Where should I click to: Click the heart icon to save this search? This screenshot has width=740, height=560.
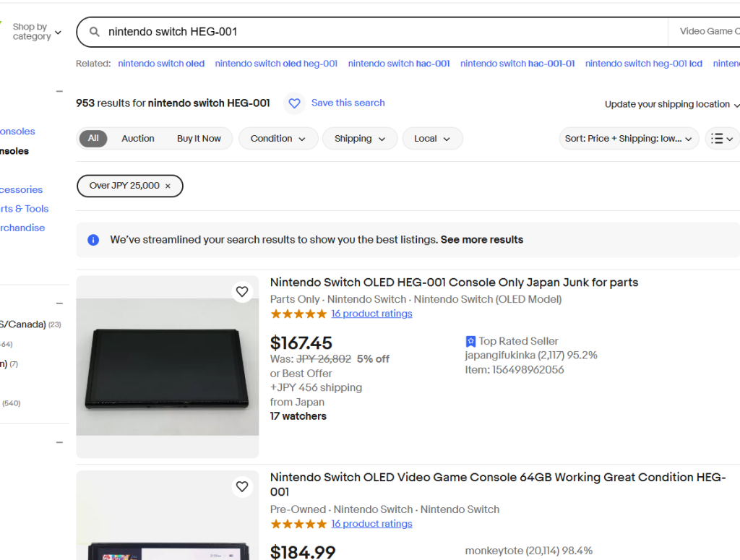pyautogui.click(x=295, y=103)
